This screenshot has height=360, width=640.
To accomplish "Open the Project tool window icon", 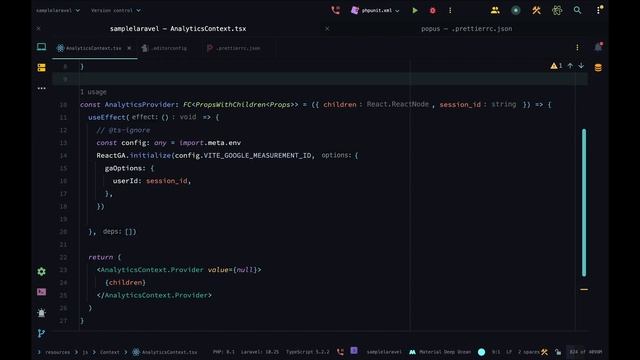I will (x=41, y=47).
